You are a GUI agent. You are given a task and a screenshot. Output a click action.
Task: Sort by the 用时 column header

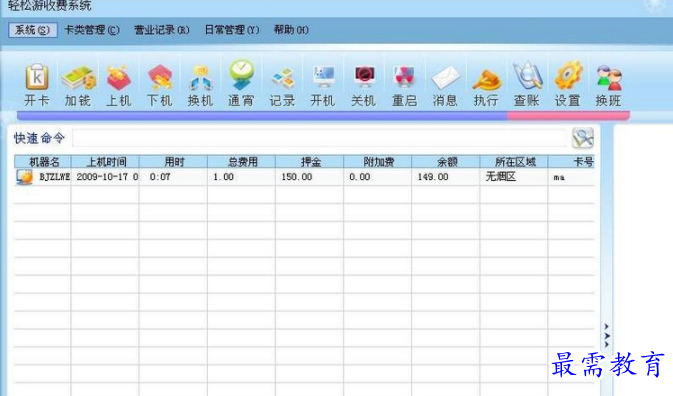(173, 162)
